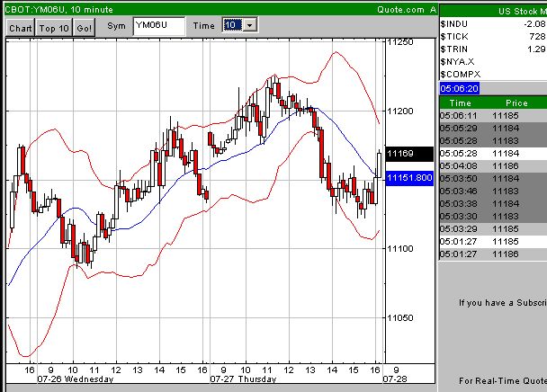Select the 05:03:29 trade row
The image size is (547, 392).
pos(493,228)
